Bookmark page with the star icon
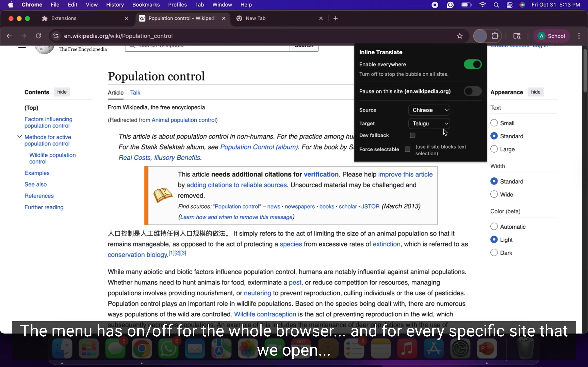 click(x=459, y=36)
